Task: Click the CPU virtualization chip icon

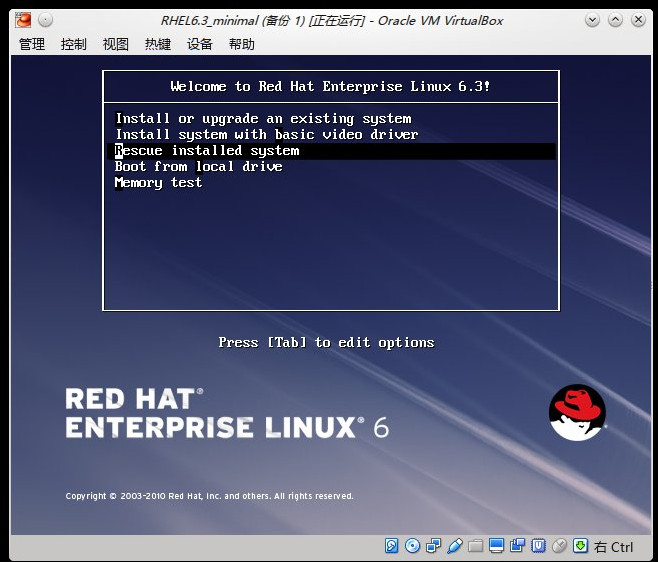Action: click(x=538, y=546)
